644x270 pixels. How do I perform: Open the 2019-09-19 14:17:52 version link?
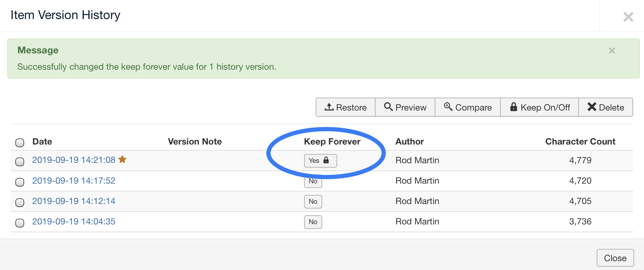(73, 181)
